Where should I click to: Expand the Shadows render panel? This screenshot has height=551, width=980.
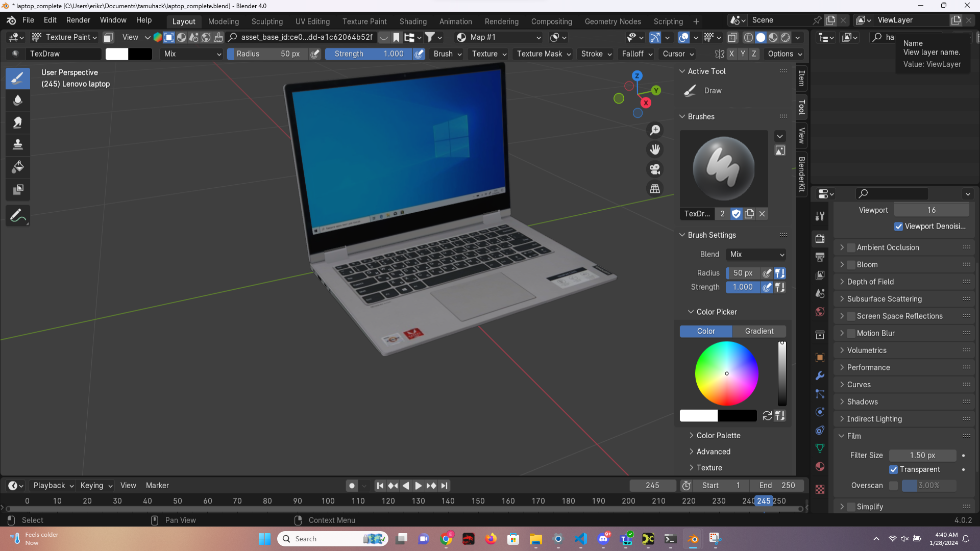pyautogui.click(x=862, y=402)
